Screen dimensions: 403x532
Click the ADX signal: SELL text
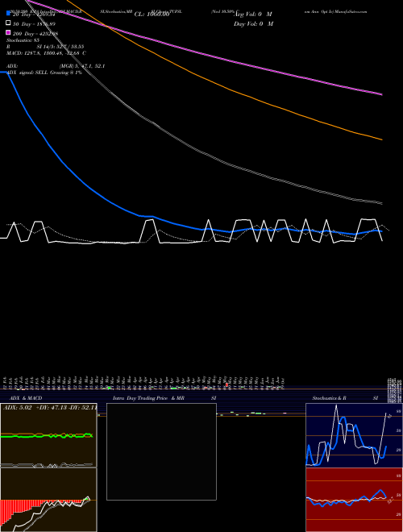click(x=44, y=73)
